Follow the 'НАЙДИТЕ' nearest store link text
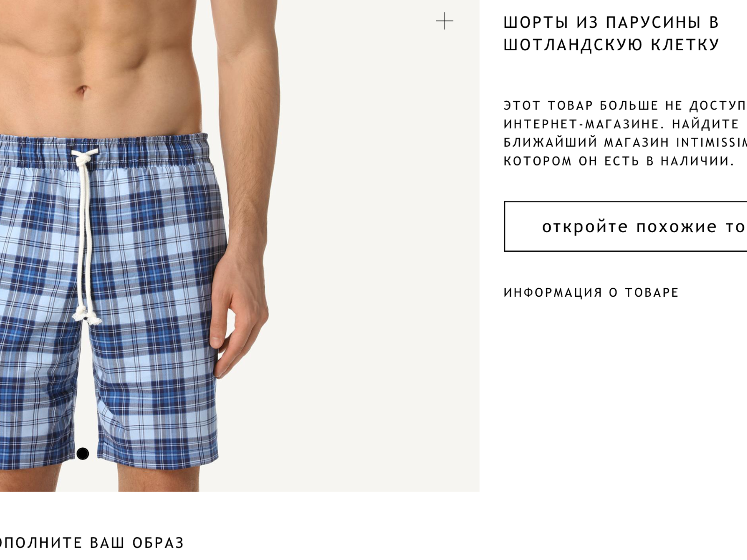Screen dimensions: 747x560 [705, 124]
